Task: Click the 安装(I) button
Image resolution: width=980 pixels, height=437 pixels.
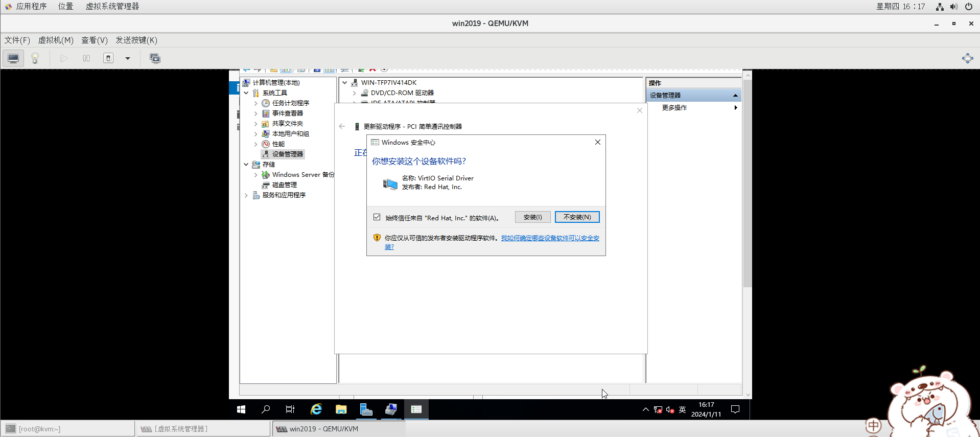Action: point(532,217)
